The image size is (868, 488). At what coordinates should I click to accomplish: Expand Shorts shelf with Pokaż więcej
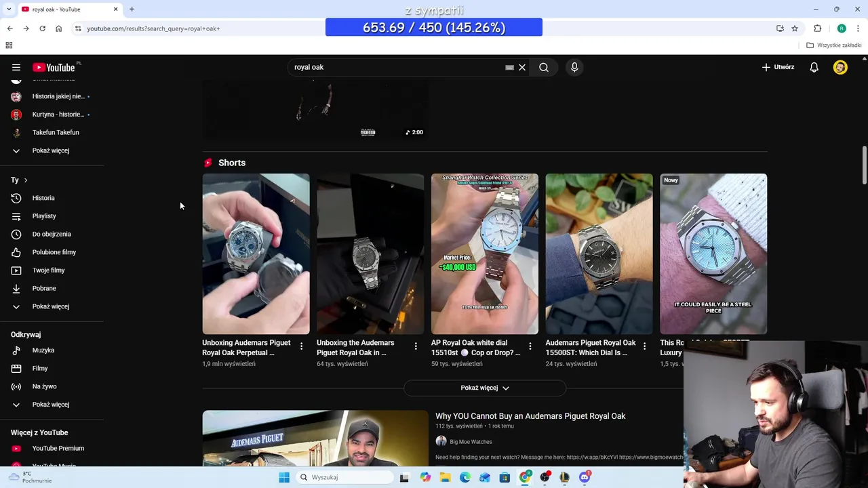click(484, 388)
